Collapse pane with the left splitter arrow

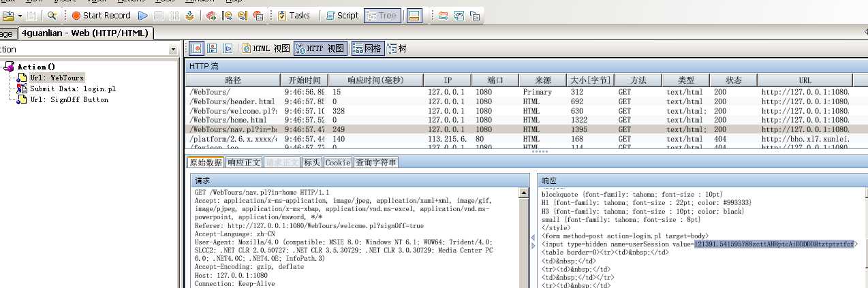(x=533, y=237)
